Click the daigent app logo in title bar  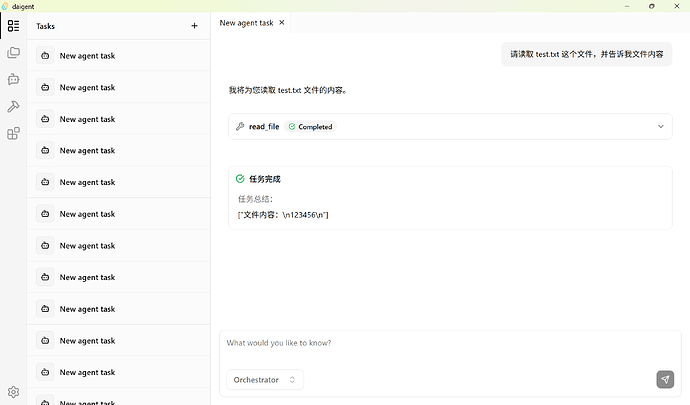(5, 6)
